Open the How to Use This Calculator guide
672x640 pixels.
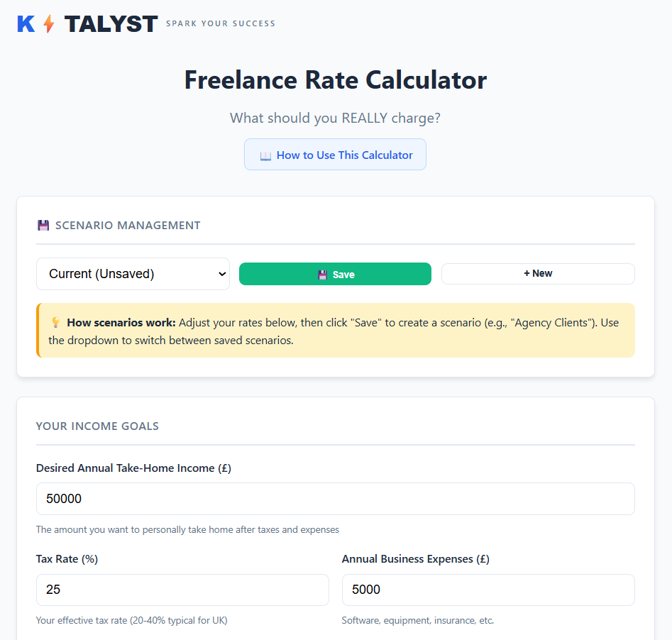(x=335, y=155)
